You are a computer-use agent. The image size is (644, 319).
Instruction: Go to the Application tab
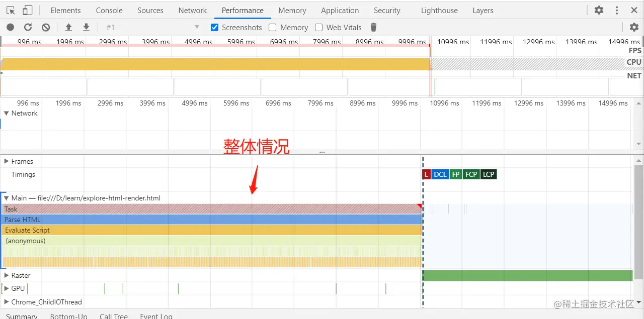click(x=340, y=10)
